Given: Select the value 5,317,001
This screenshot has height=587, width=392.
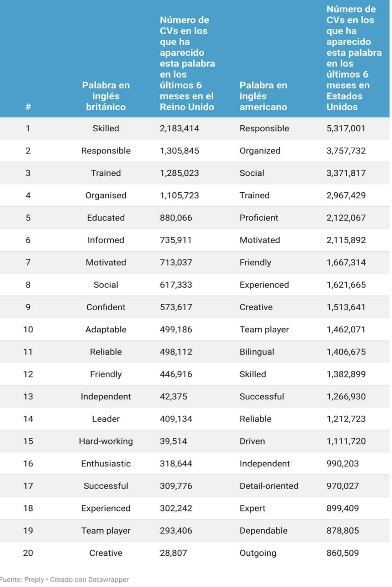Looking at the screenshot, I should (x=346, y=128).
